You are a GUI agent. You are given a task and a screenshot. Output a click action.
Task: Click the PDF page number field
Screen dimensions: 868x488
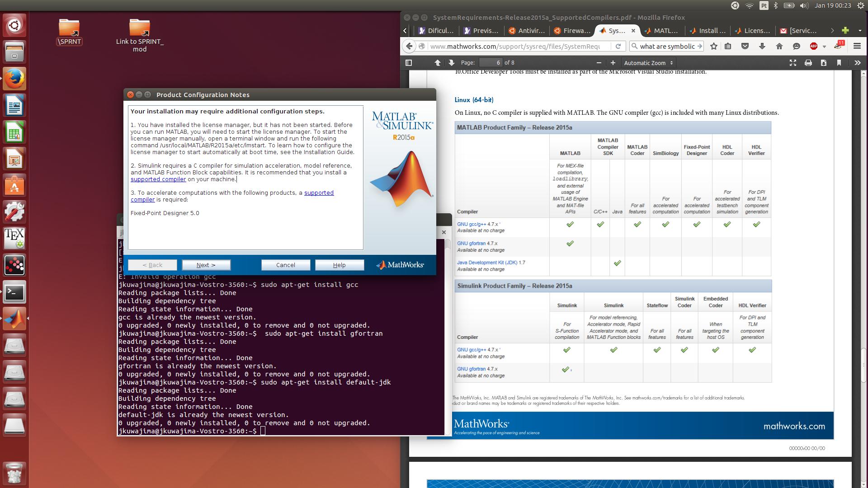491,63
